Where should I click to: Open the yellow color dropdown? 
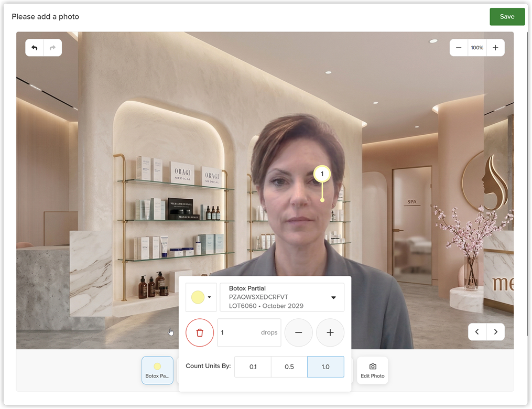click(x=201, y=297)
